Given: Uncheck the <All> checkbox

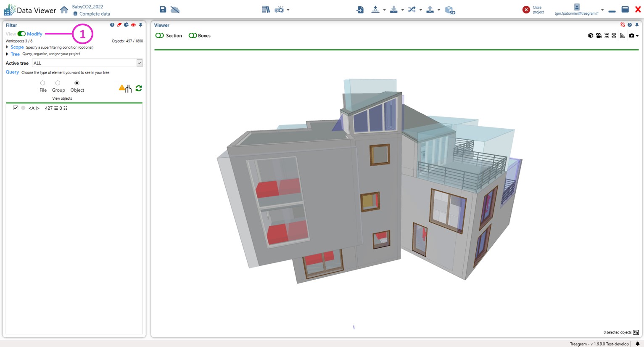Looking at the screenshot, I should pyautogui.click(x=16, y=108).
